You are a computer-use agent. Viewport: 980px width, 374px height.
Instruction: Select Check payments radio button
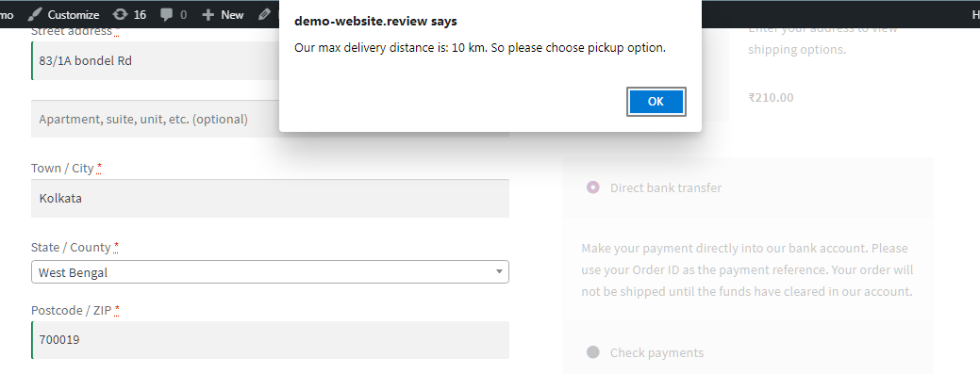(593, 352)
